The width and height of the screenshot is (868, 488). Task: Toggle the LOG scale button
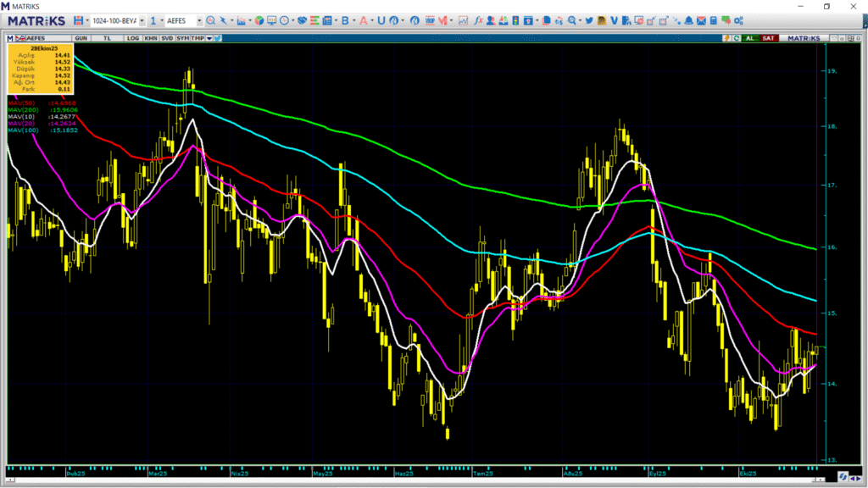pyautogui.click(x=132, y=38)
